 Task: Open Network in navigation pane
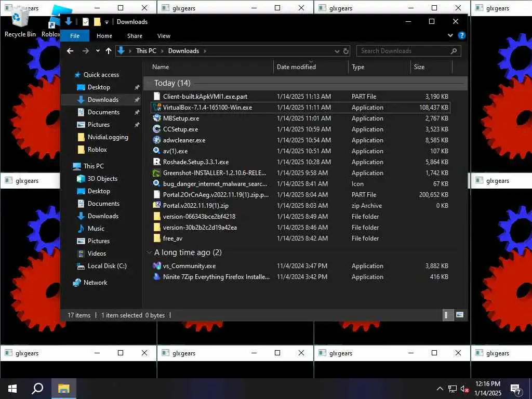(95, 282)
